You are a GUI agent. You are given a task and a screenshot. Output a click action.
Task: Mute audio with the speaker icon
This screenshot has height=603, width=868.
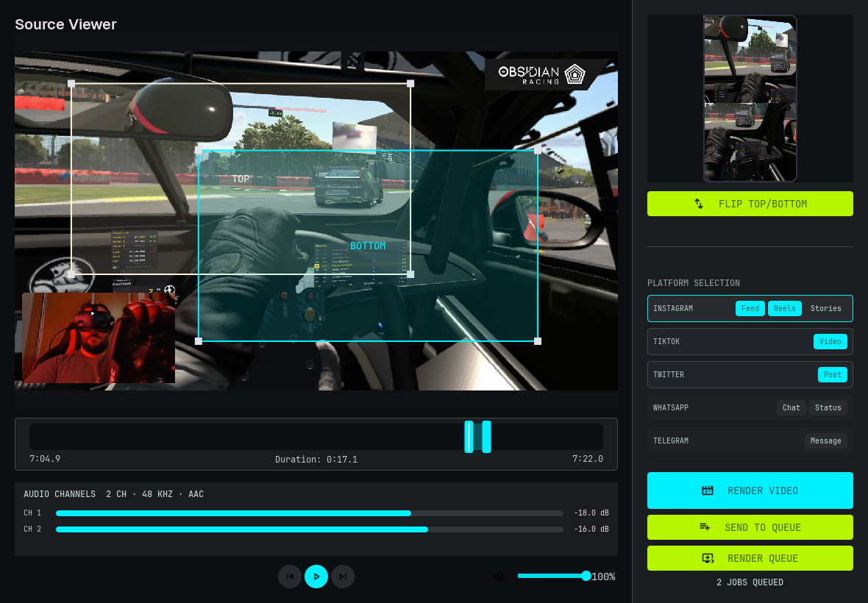pyautogui.click(x=499, y=577)
